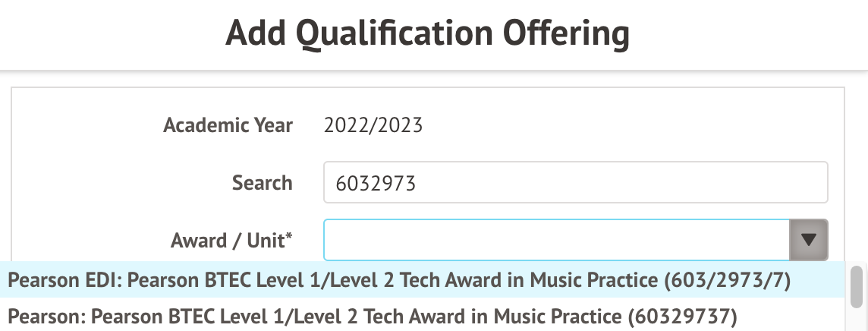Viewport: 868px width, 331px height.
Task: Click the Award / Unit* label
Action: point(231,241)
